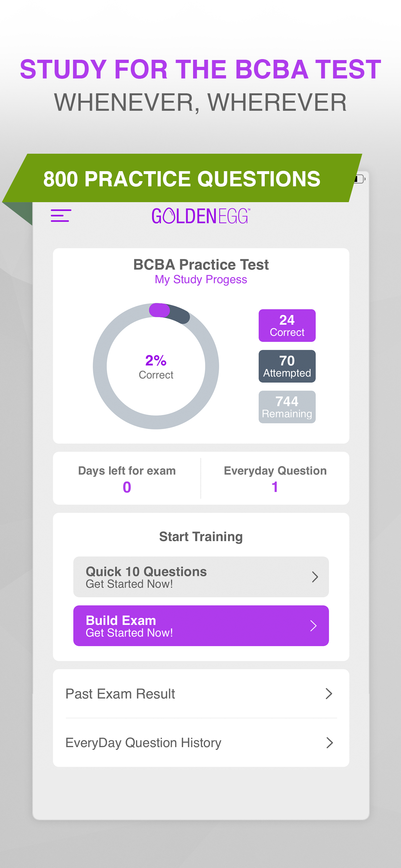Expand EveryDay Question History chevron

click(x=330, y=743)
